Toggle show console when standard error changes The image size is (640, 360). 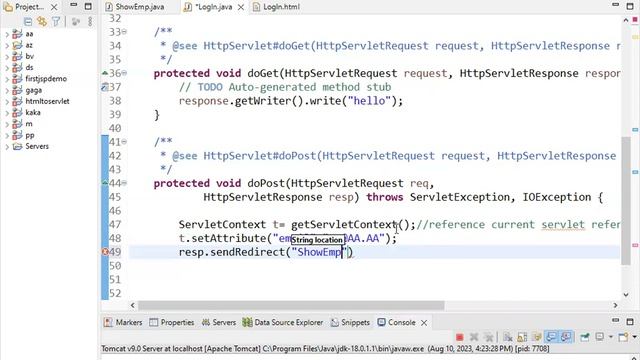click(x=566, y=337)
